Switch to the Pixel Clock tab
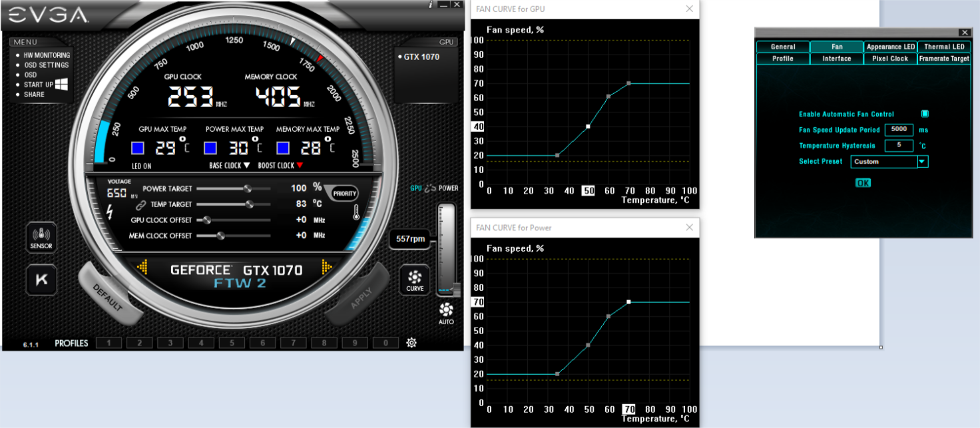 point(891,59)
